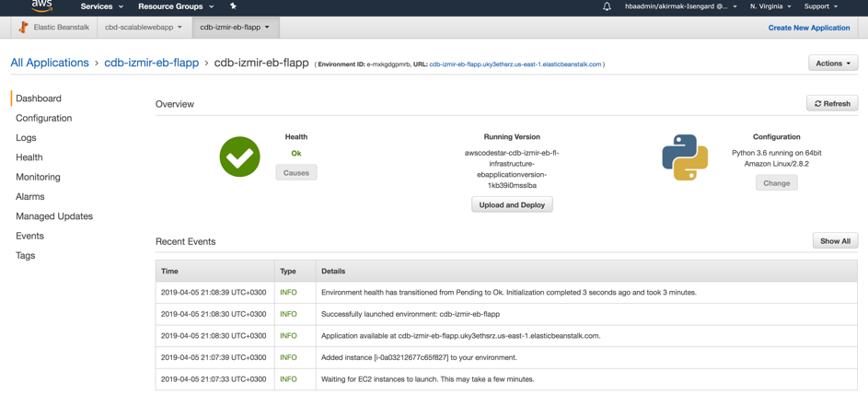Screen dimensions: 868x406
Task: Click 'Added instance' event details
Action: coord(419,357)
